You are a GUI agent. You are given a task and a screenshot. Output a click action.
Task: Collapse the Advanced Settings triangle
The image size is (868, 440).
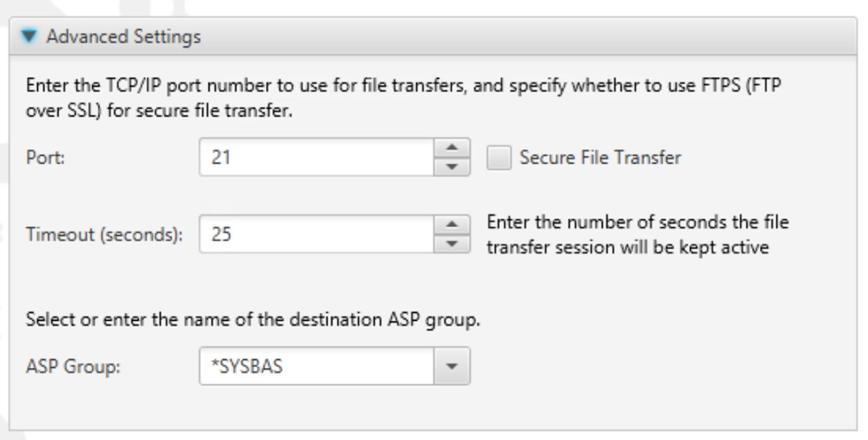[30, 36]
